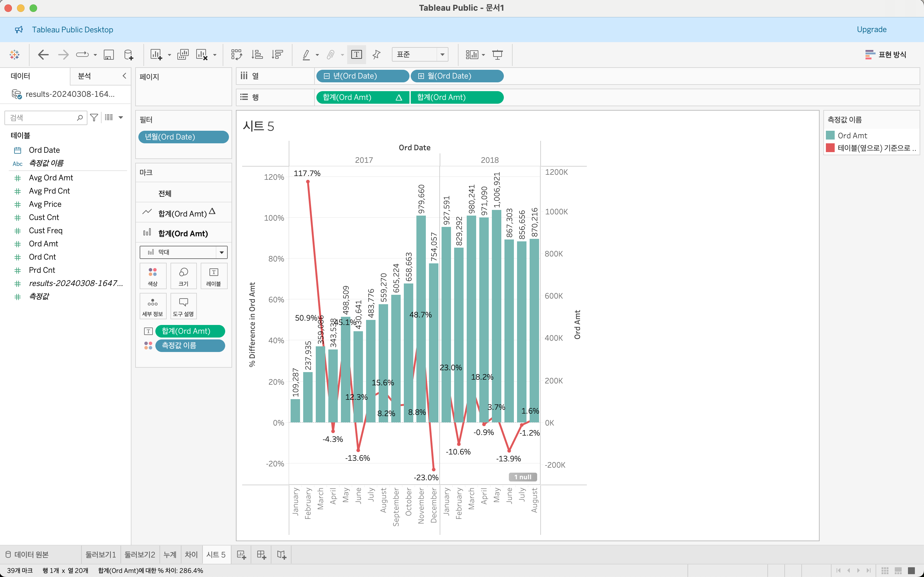This screenshot has width=924, height=577.
Task: Click the Presentation mode icon
Action: [x=497, y=55]
